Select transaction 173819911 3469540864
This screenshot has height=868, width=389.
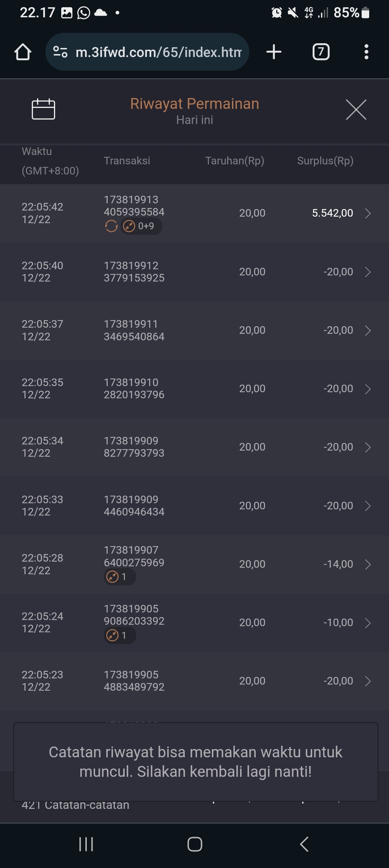click(x=134, y=330)
